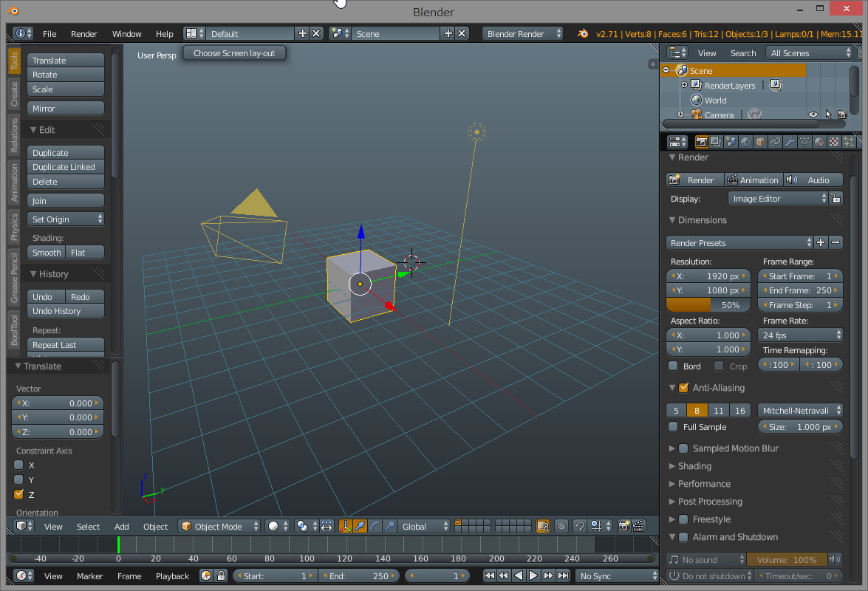868x591 pixels.
Task: Select the Texture checkerboard properties tab
Action: tap(834, 142)
